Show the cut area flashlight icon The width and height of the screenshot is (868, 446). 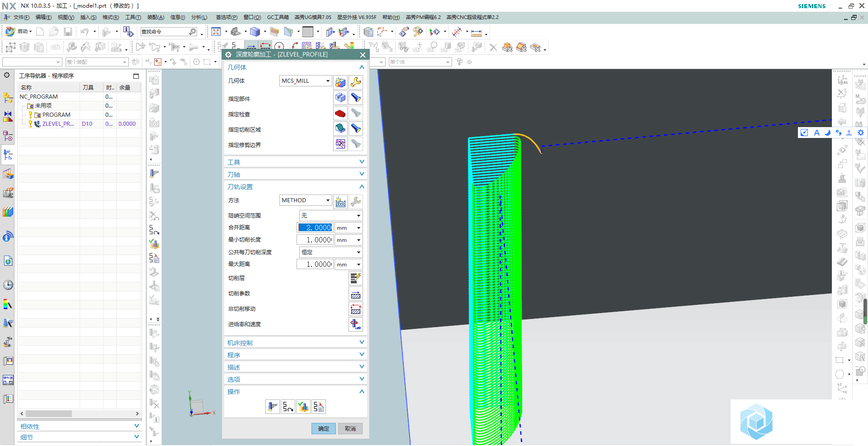coord(356,128)
